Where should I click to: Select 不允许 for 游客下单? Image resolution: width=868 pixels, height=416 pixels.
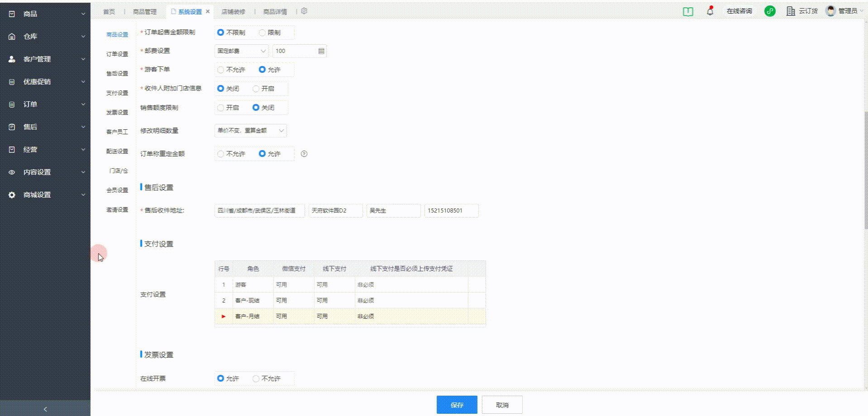click(x=231, y=70)
